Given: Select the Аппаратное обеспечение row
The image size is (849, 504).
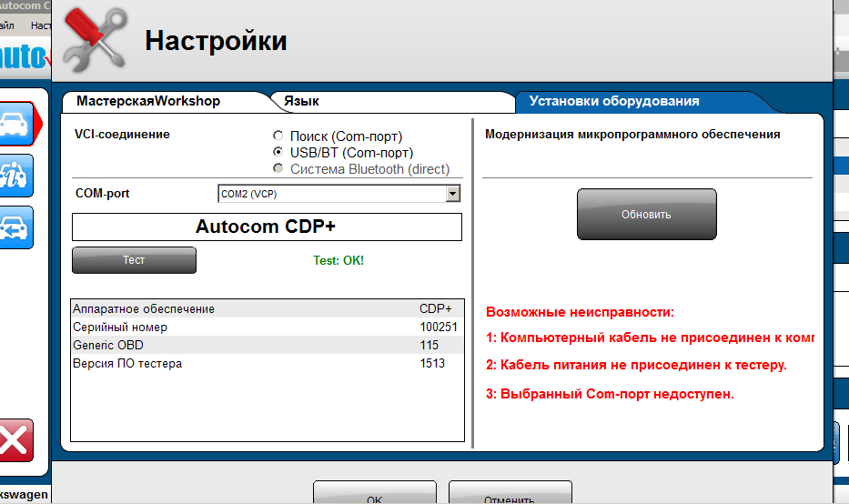Looking at the screenshot, I should click(268, 308).
